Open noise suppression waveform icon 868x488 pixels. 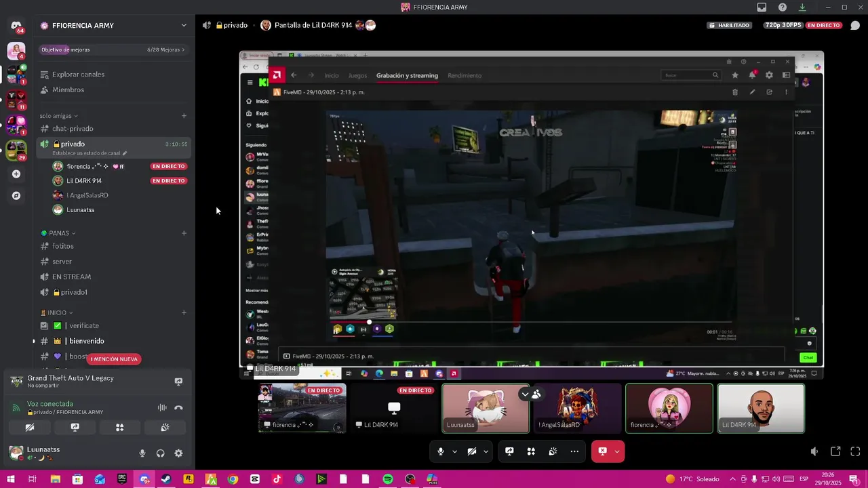click(162, 407)
